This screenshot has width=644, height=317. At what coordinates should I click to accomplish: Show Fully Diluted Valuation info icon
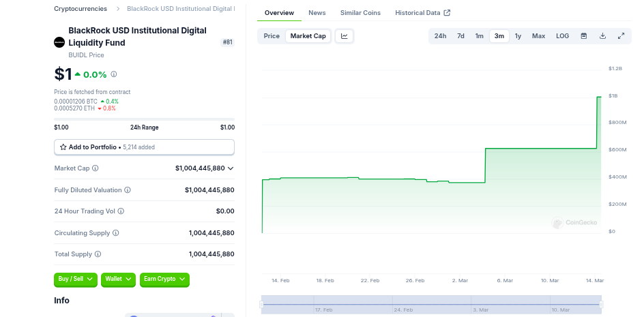coord(128,190)
